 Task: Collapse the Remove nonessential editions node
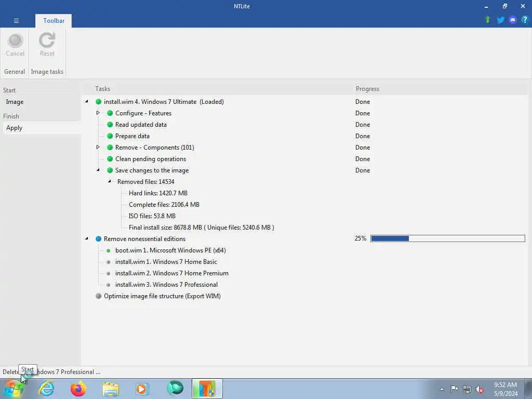(x=87, y=238)
